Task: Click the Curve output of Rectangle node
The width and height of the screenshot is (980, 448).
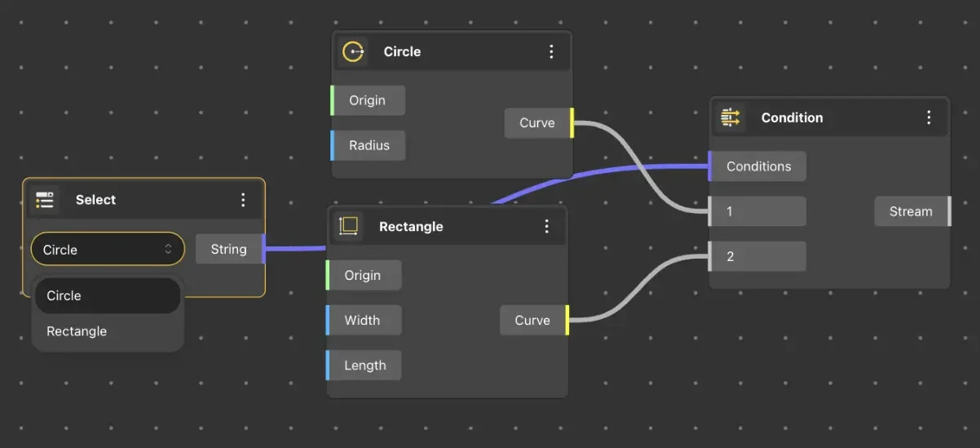Action: tap(534, 320)
